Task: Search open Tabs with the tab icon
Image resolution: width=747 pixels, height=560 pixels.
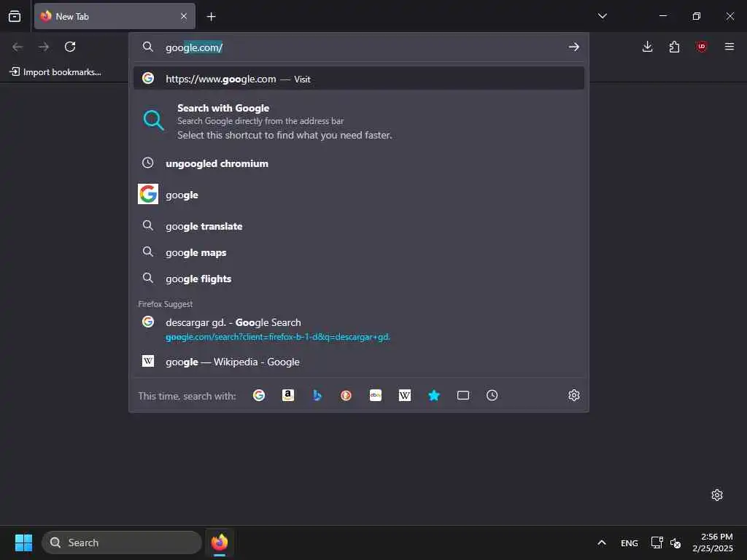Action: (463, 395)
